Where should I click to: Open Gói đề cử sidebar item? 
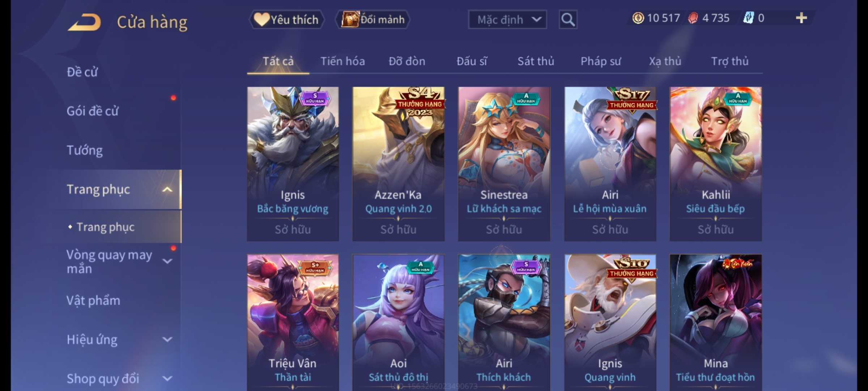click(93, 111)
